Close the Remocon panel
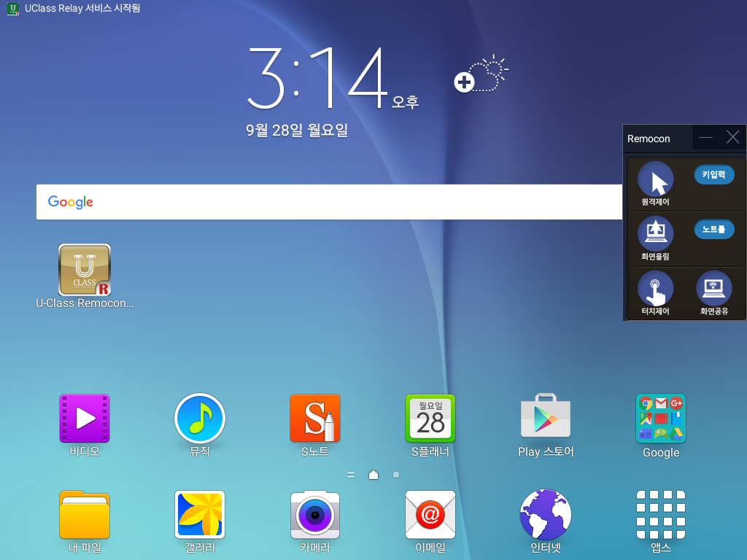The height and width of the screenshot is (560, 747). [x=732, y=138]
